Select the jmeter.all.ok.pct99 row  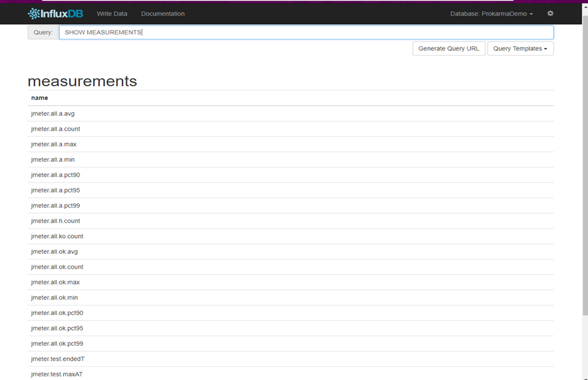click(291, 344)
